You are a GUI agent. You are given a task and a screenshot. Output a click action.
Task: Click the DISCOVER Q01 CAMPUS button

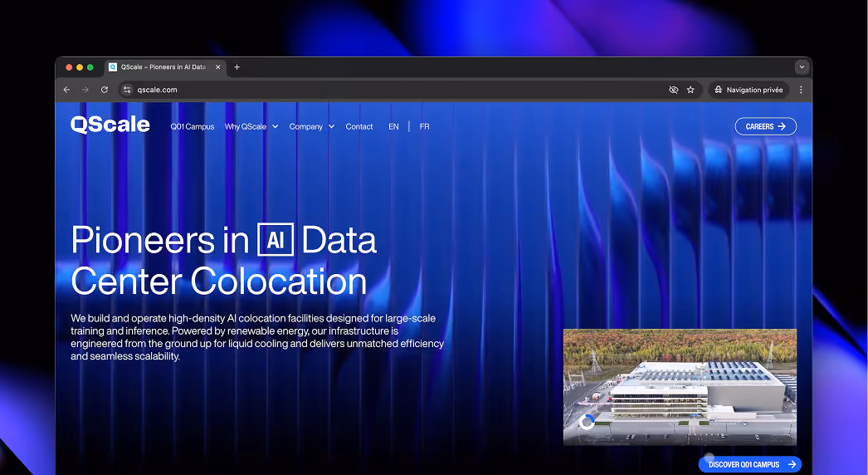(749, 464)
